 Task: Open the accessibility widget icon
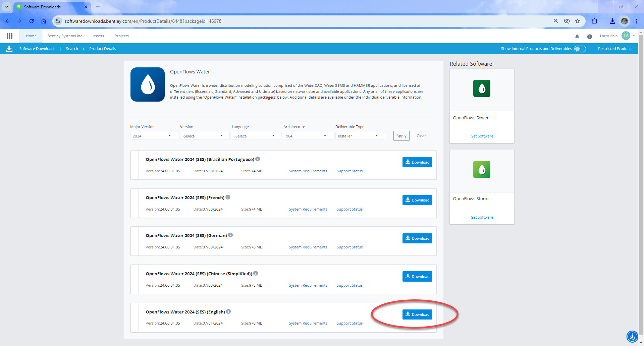632,336
